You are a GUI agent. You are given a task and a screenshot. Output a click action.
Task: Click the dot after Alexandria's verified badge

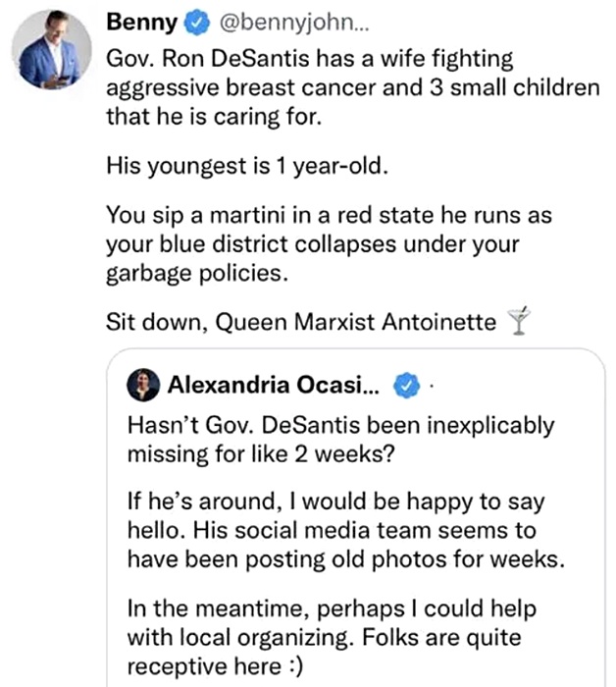(431, 386)
